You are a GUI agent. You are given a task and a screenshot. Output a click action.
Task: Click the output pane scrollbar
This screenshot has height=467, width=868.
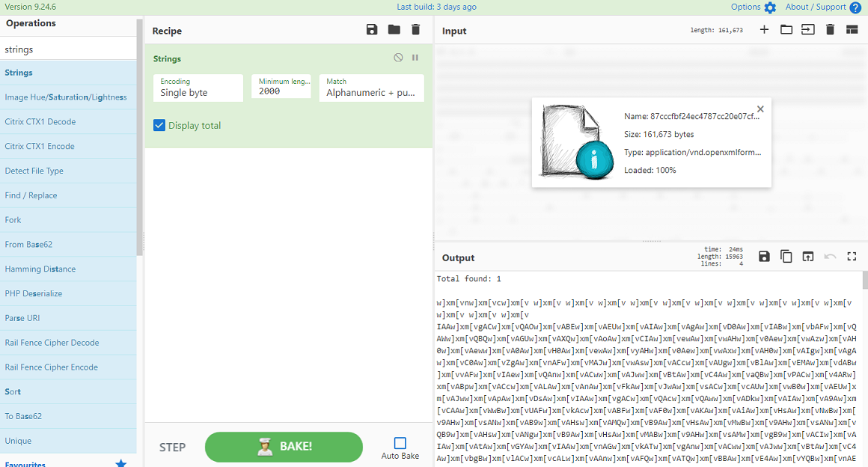(865, 281)
